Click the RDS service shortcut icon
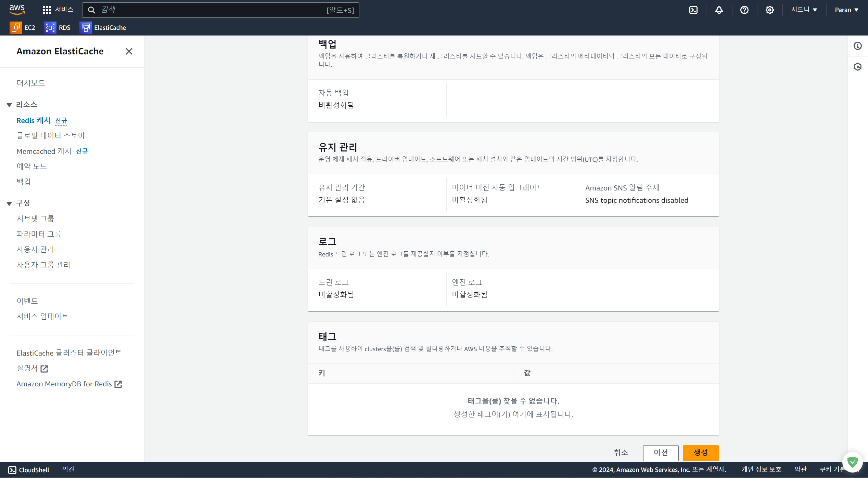This screenshot has height=478, width=868. click(x=50, y=28)
